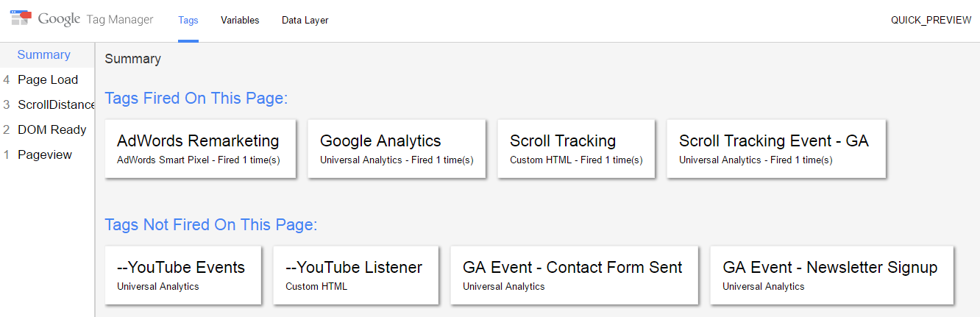This screenshot has height=317, width=980.
Task: Switch to the Tags tab
Action: tap(188, 21)
